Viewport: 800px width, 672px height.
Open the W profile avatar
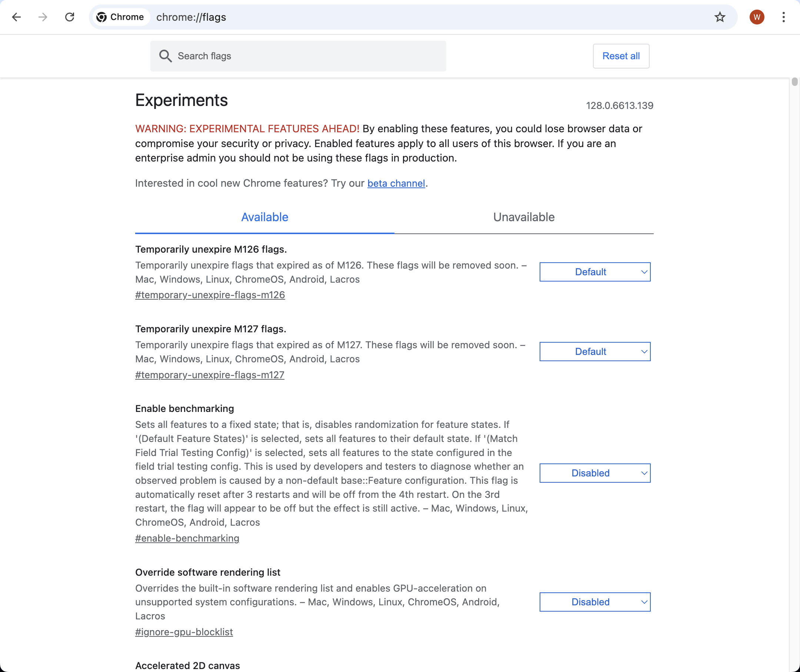coord(757,17)
